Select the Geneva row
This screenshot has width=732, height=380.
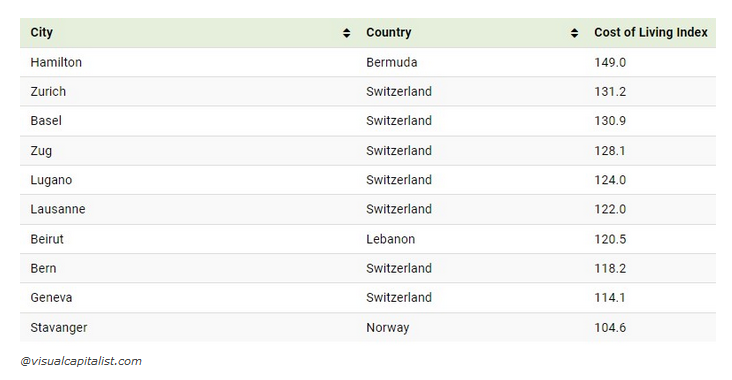coord(368,298)
